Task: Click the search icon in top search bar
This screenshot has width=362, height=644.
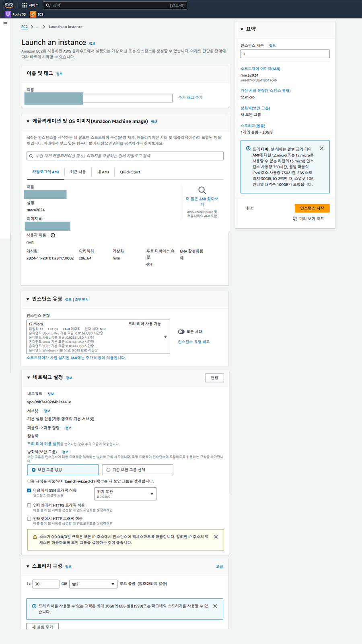Action: click(48, 5)
